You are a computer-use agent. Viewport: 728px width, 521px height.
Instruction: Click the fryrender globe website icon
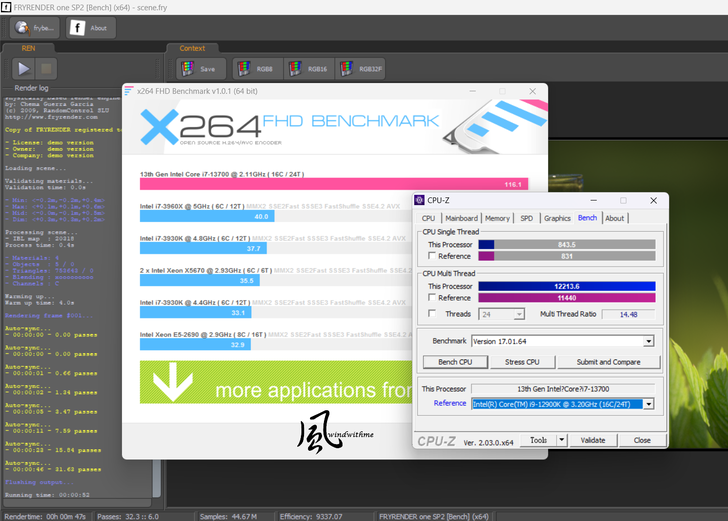tap(33, 28)
